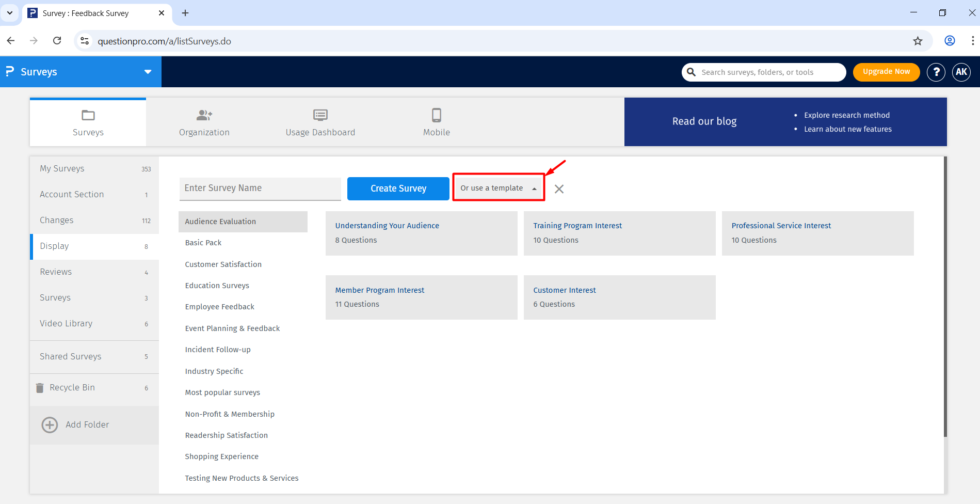Choose the Customer Interest template
Image resolution: width=980 pixels, height=504 pixels.
[x=620, y=297]
